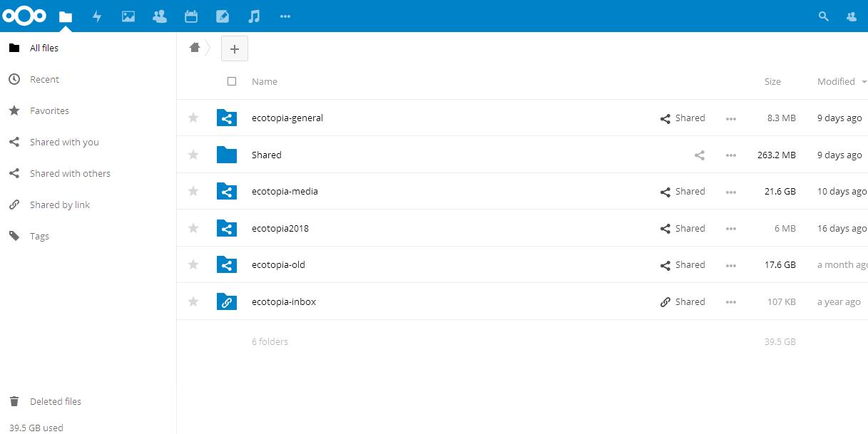868x434 pixels.
Task: Expand the more apps ellipsis menu
Action: point(285,16)
